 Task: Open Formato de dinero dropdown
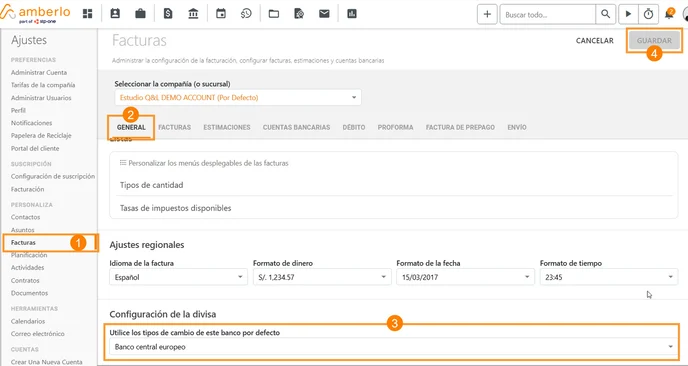point(322,277)
